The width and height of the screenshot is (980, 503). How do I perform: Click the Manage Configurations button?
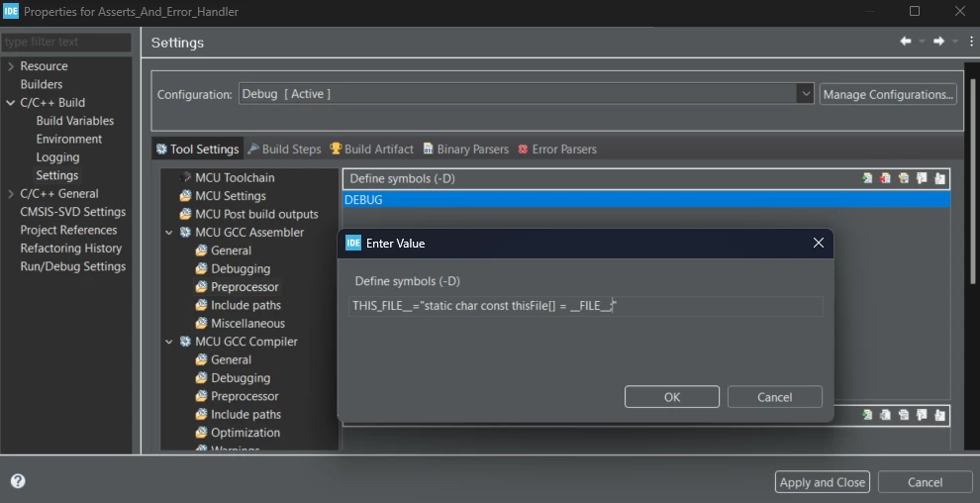pos(888,94)
